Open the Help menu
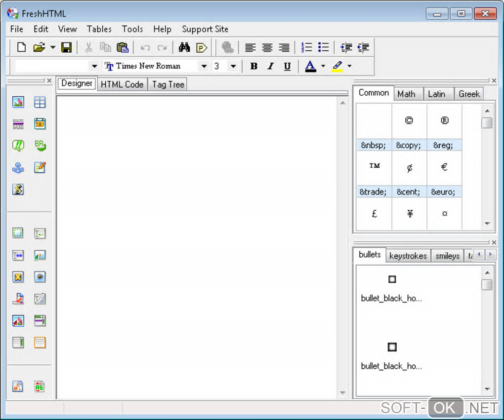Screen dimensions: 504x420 tap(162, 29)
